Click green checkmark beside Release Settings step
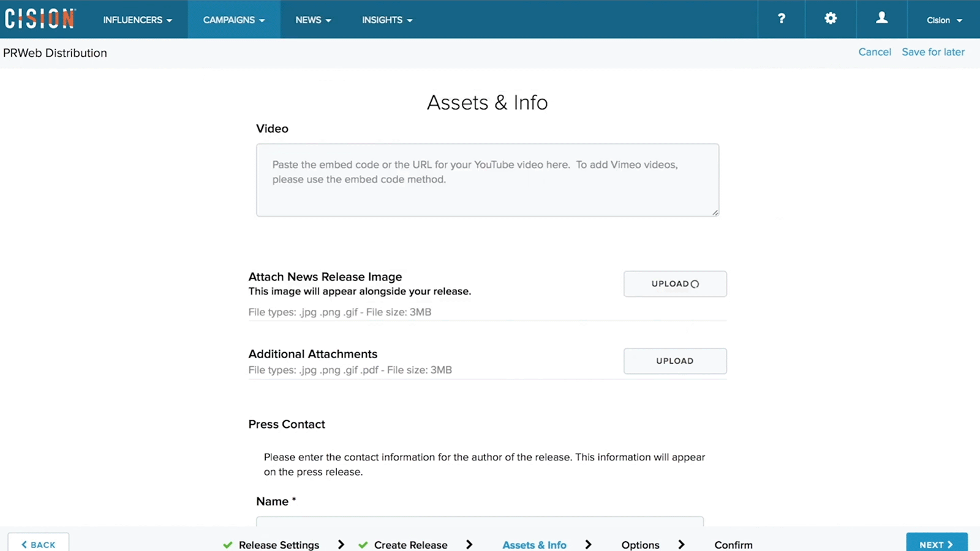 tap(227, 544)
